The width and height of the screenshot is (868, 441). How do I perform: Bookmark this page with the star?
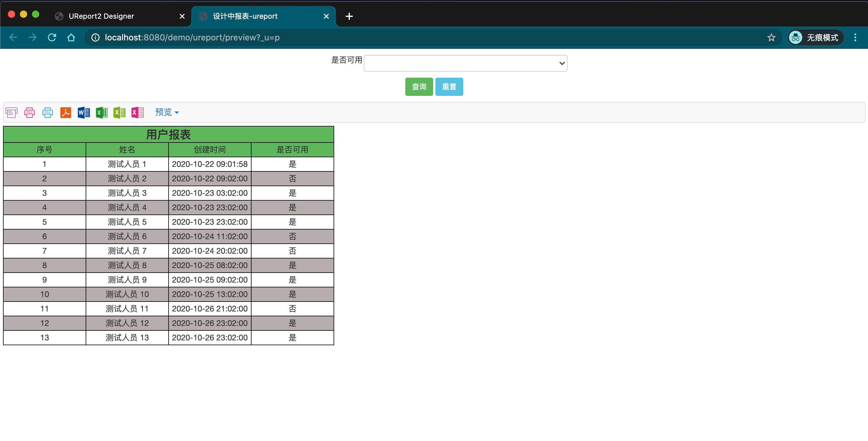771,37
